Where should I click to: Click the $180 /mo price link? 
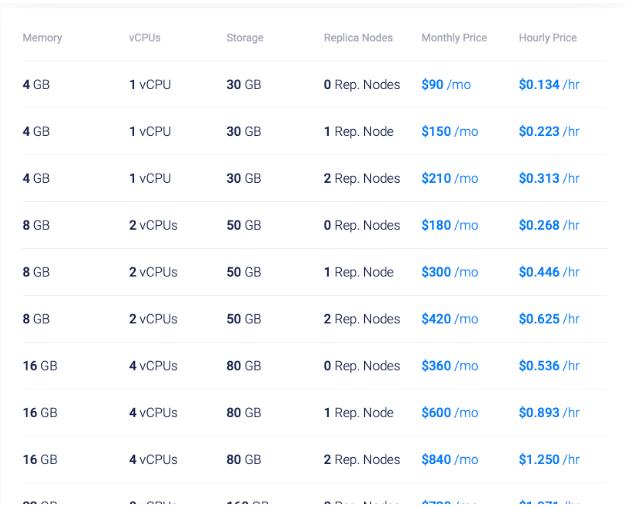tap(450, 226)
